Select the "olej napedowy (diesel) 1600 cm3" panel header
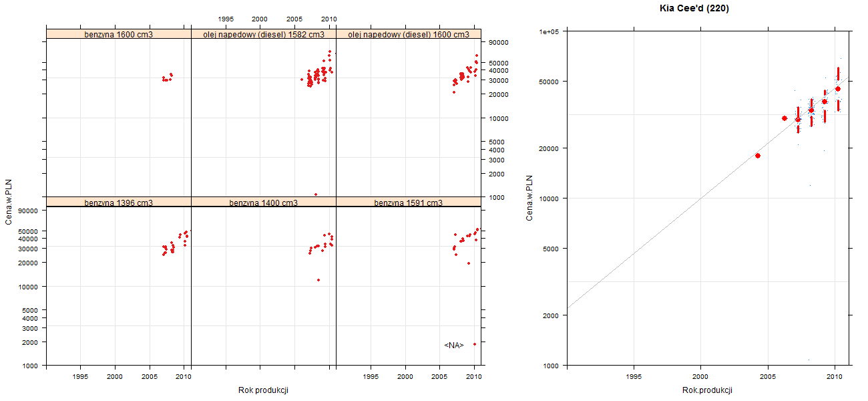The image size is (868, 401). (x=409, y=34)
